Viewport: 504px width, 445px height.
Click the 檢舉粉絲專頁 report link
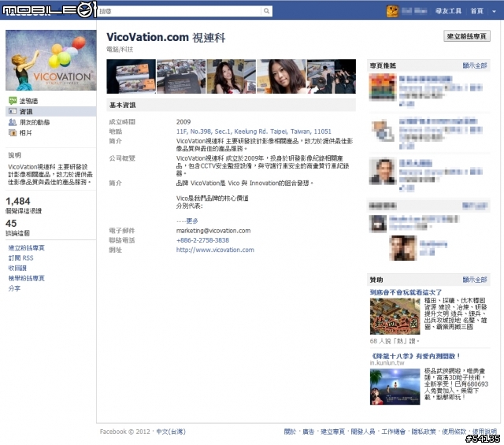[26, 279]
